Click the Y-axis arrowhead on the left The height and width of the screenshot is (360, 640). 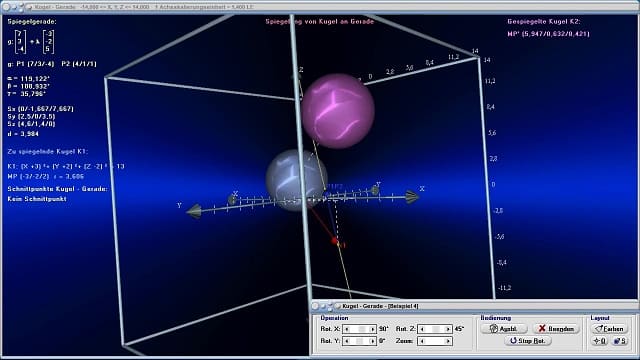point(194,211)
